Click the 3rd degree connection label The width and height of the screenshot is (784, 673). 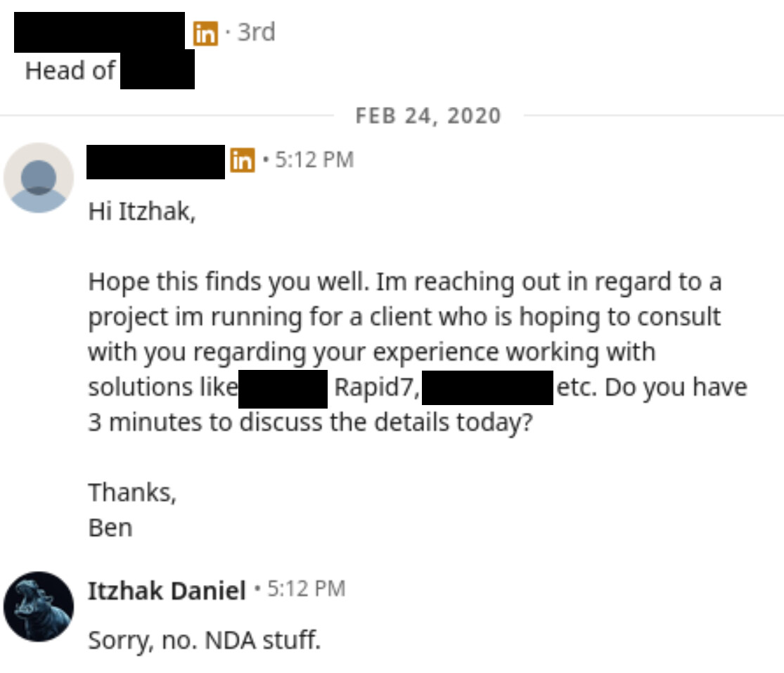click(x=256, y=32)
